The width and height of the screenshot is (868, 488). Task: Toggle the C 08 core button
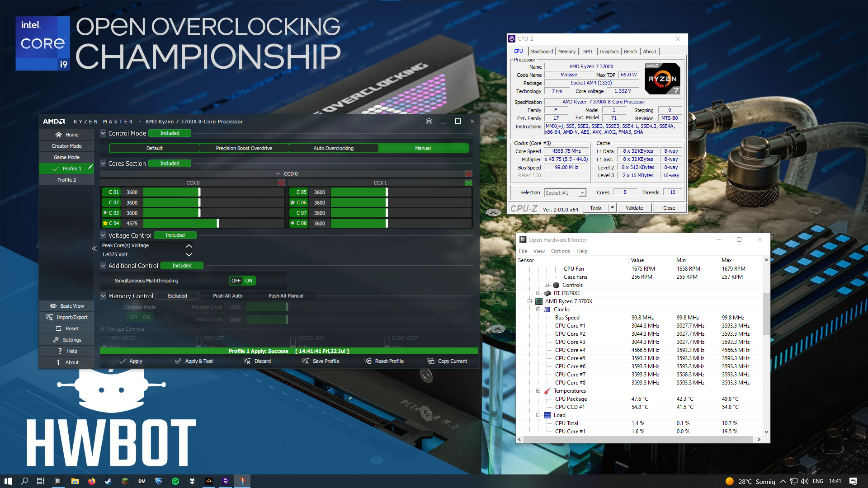tap(299, 223)
